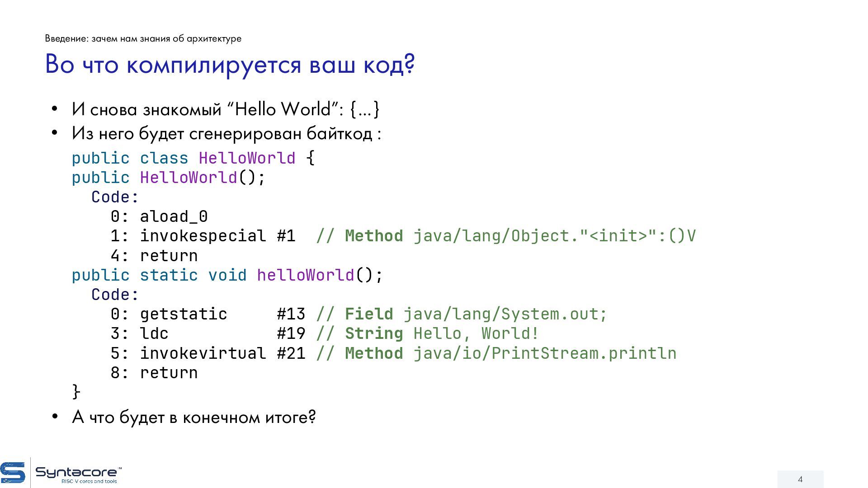
Task: Click the aload_0 instruction
Action: 174,216
